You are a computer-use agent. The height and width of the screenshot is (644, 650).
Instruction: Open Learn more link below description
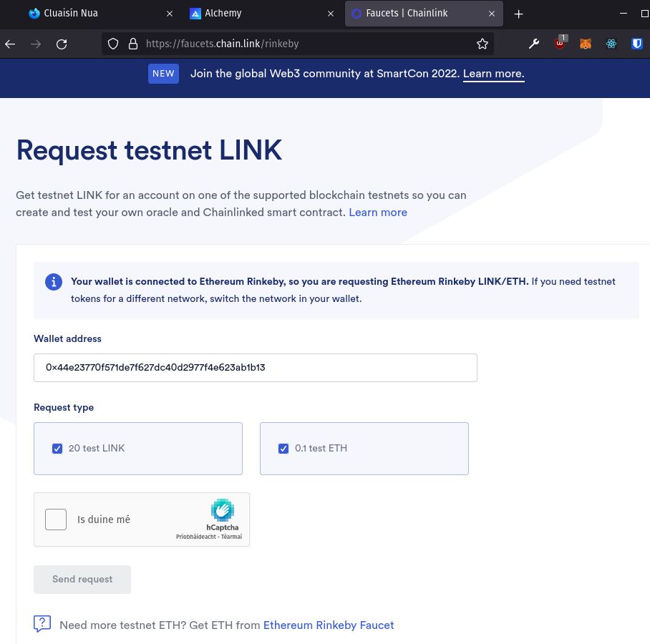(378, 213)
